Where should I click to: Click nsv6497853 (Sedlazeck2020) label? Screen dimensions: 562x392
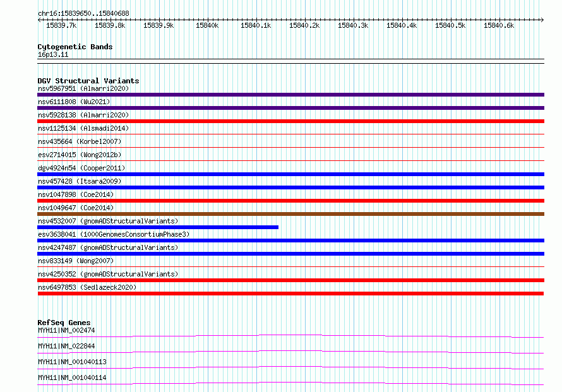(x=87, y=287)
